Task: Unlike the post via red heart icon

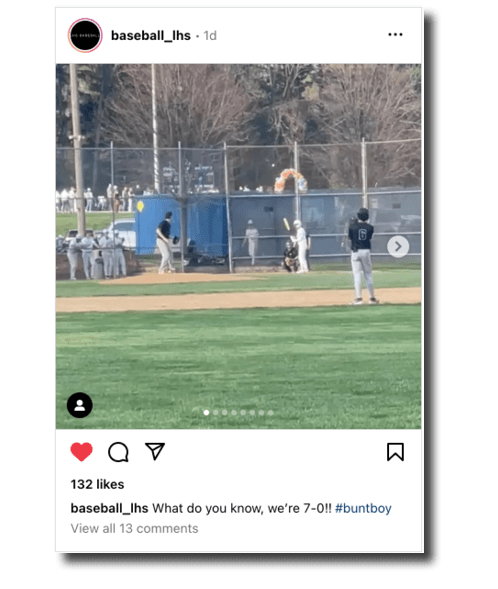Action: [81, 452]
